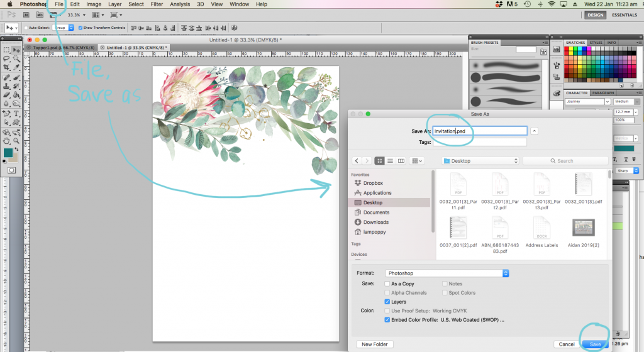Select the Crop tool

pyautogui.click(x=6, y=67)
